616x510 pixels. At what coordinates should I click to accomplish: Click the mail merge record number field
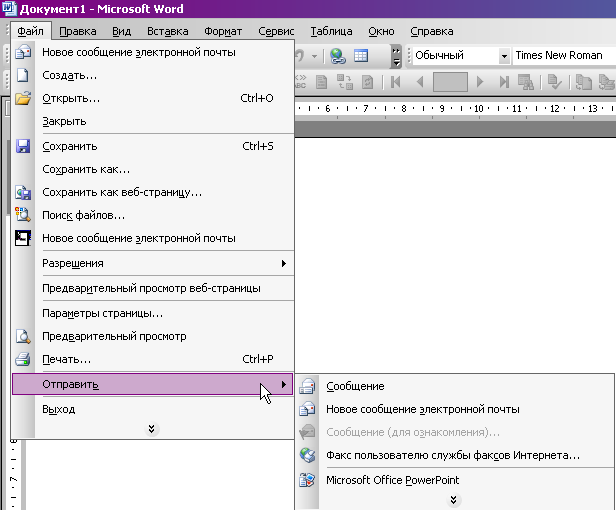pos(450,82)
